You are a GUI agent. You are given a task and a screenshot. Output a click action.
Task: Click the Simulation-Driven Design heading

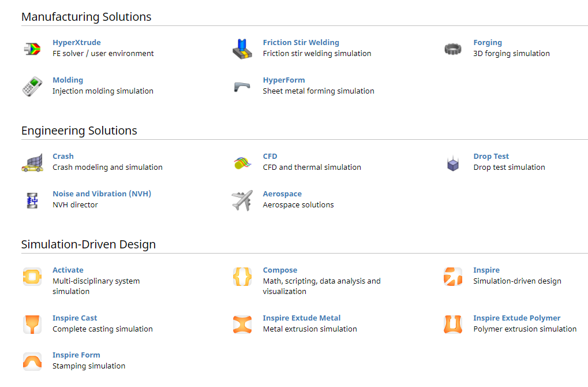click(88, 244)
